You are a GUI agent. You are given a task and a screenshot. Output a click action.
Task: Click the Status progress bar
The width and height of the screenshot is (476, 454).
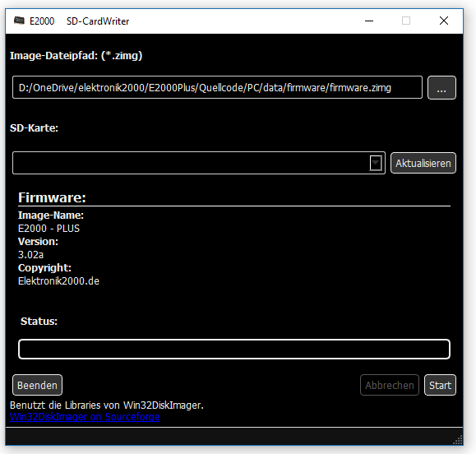click(234, 349)
